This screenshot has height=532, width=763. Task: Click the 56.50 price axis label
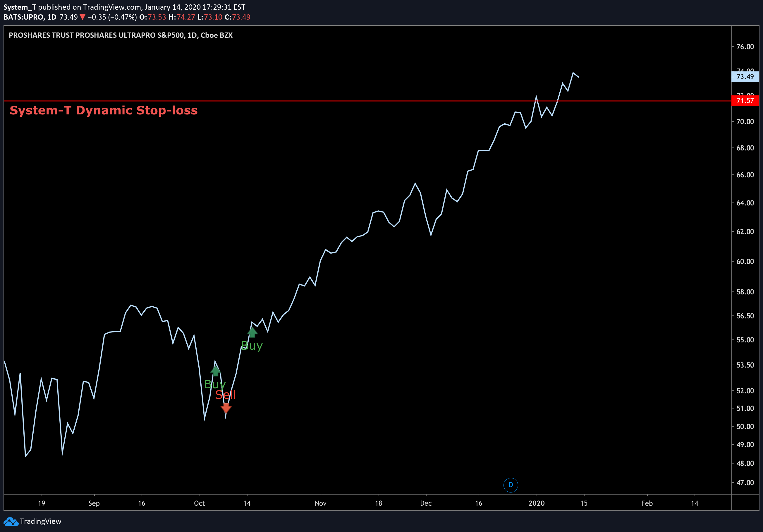(x=745, y=316)
